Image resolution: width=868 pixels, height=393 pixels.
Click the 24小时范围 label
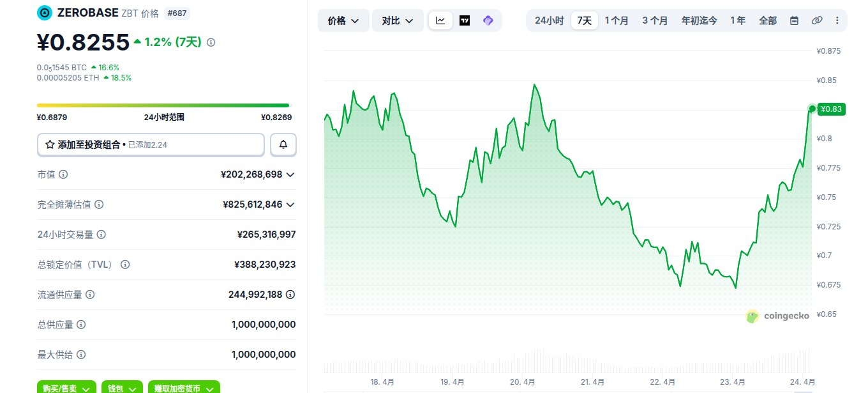[164, 118]
